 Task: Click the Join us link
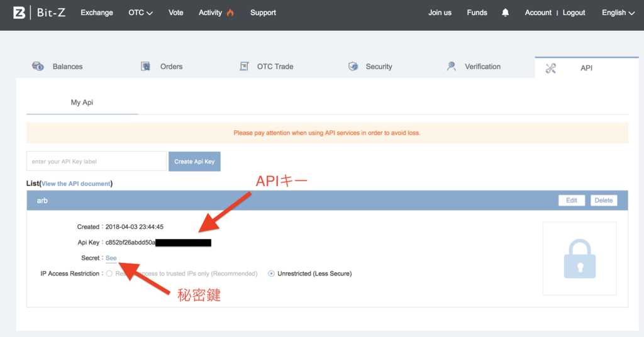[440, 13]
